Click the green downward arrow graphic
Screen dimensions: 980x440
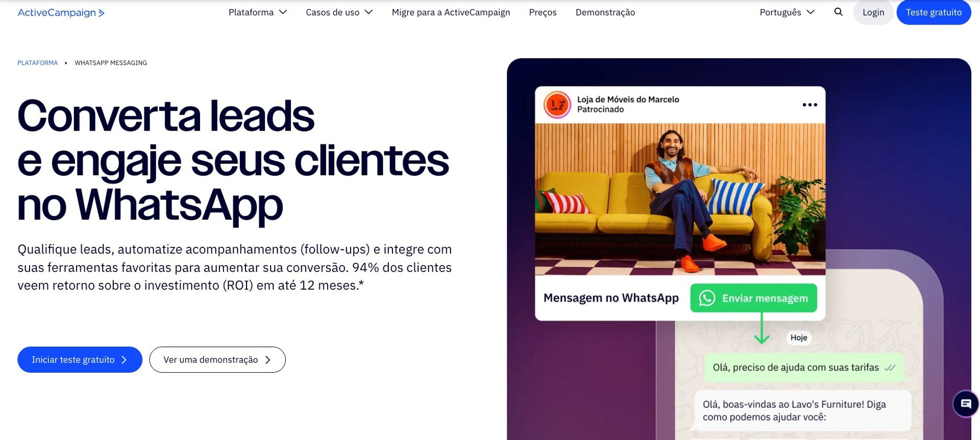tap(762, 328)
